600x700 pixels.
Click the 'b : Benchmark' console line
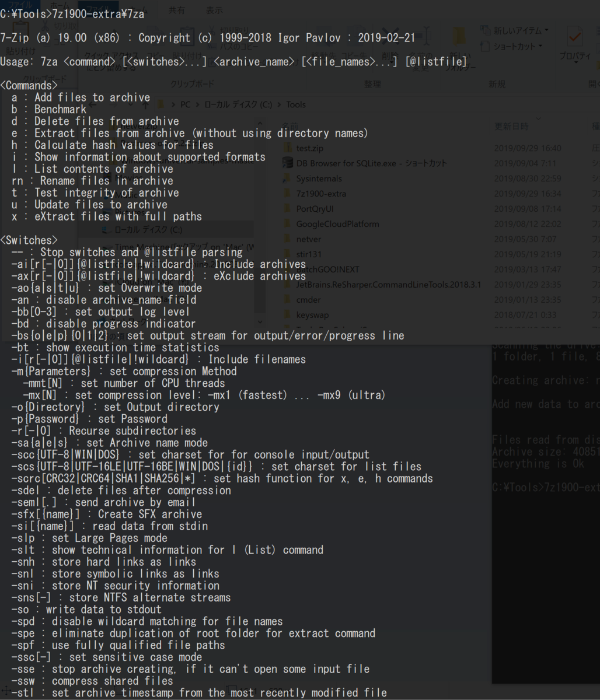(x=48, y=109)
